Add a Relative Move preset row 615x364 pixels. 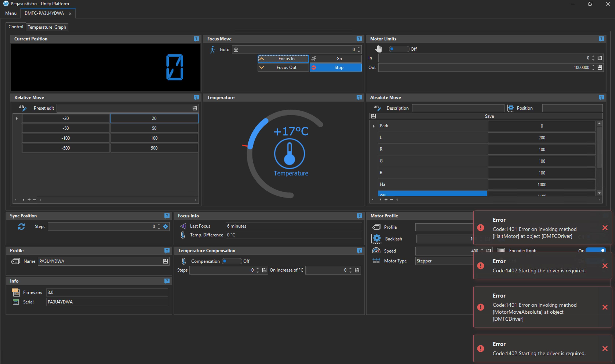coord(29,200)
